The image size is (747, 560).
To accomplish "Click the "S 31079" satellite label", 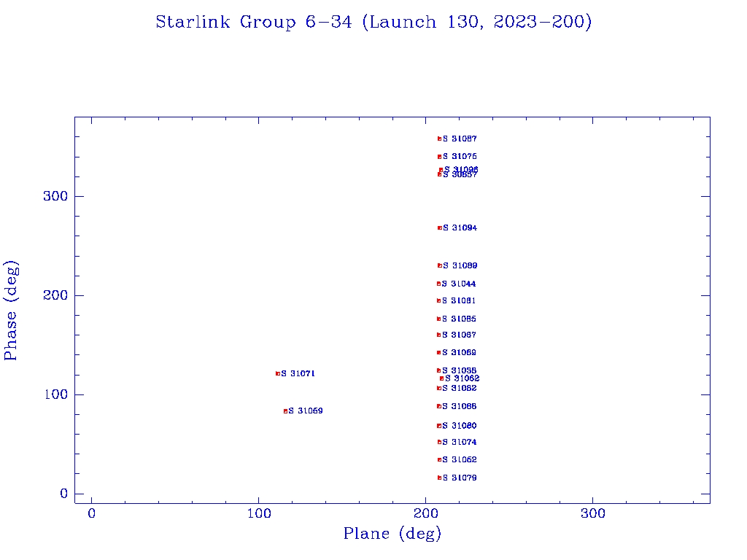I will (x=460, y=478).
